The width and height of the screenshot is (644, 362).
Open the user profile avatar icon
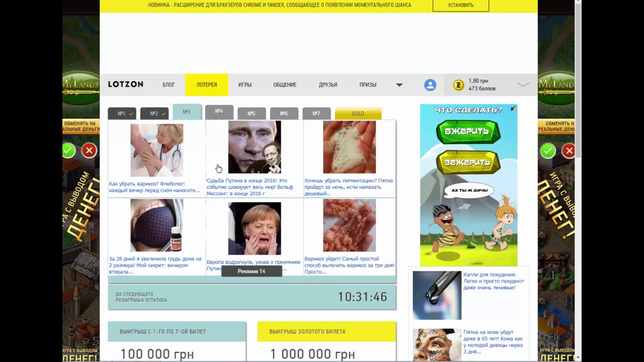click(x=430, y=85)
